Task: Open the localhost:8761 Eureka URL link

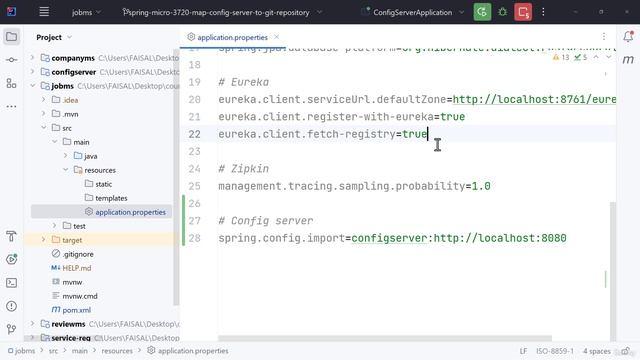Action: pos(534,99)
